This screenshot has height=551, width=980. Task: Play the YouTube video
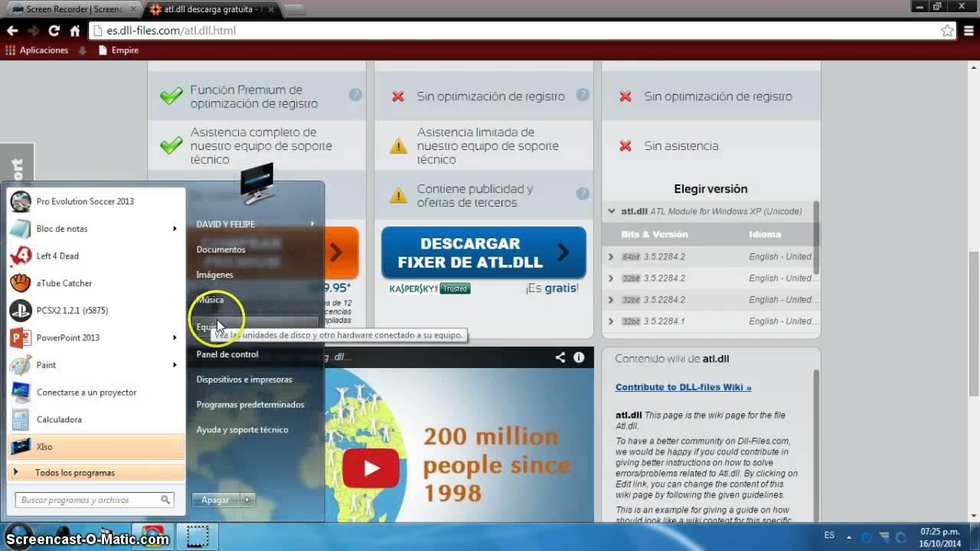[371, 468]
